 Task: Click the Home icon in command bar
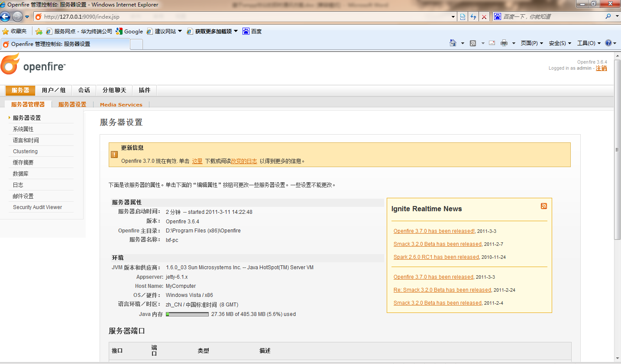pyautogui.click(x=453, y=43)
